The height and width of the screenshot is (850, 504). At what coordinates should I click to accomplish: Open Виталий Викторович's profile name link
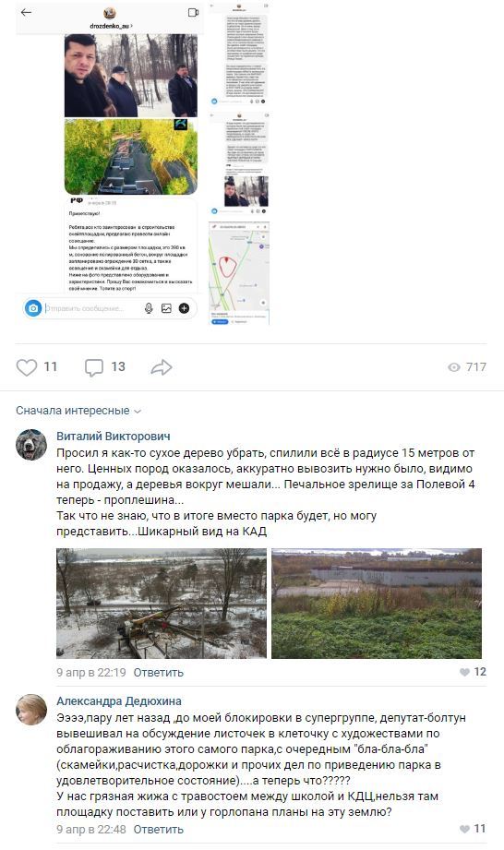coord(114,436)
